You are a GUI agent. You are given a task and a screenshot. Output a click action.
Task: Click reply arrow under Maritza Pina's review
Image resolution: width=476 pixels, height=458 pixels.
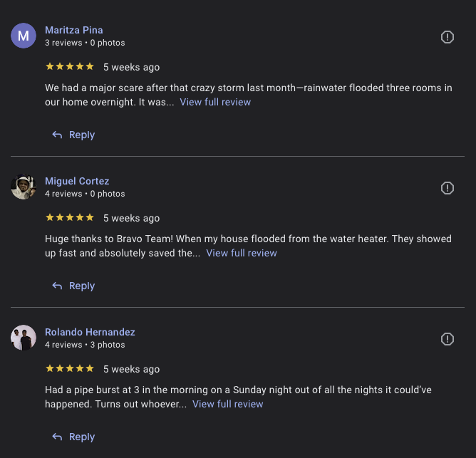pyautogui.click(x=58, y=135)
